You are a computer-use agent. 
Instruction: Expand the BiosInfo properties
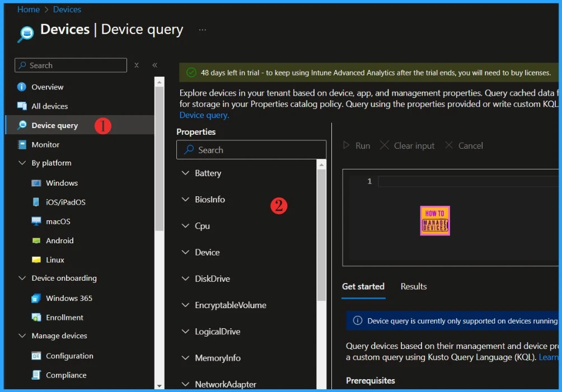185,200
